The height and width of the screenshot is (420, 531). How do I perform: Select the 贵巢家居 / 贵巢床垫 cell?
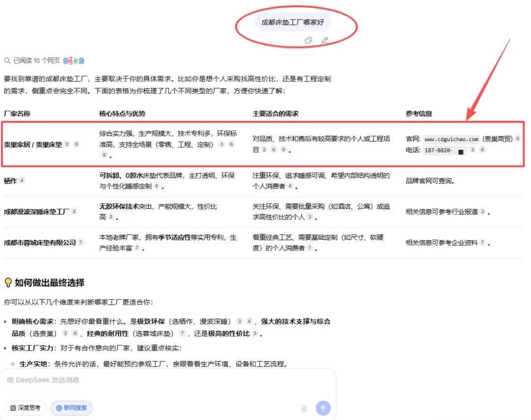(33, 144)
